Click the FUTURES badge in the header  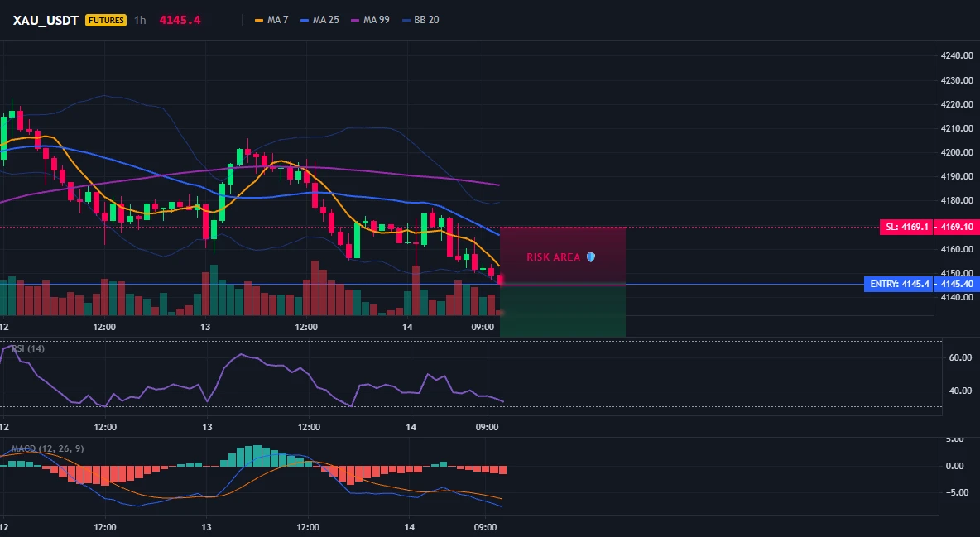point(106,20)
